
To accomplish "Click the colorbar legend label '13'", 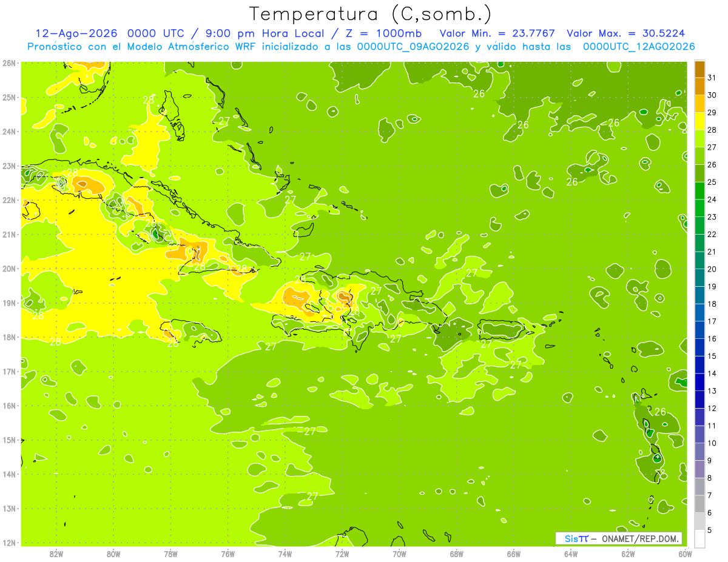I will (x=712, y=391).
